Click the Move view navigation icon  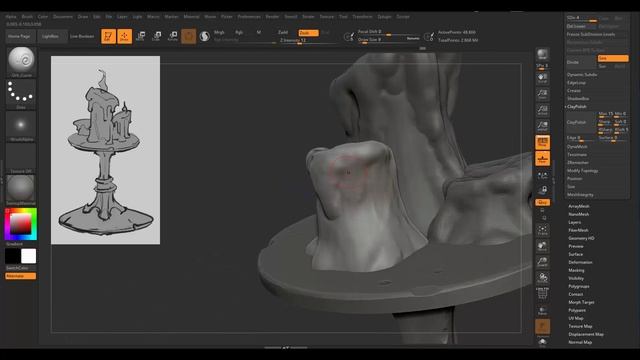point(542,247)
